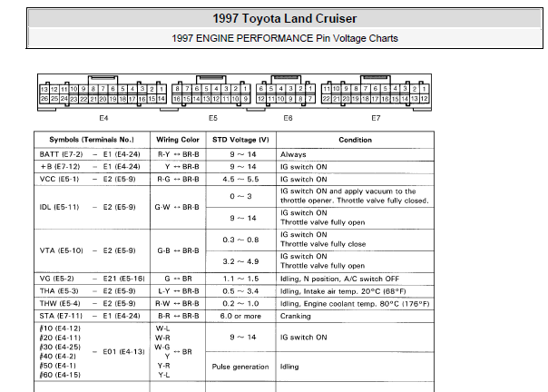Image resolution: width=548 pixels, height=392 pixels.
Task: Click the "R-W ↔ BR-B" wiring color
Action: (x=177, y=304)
